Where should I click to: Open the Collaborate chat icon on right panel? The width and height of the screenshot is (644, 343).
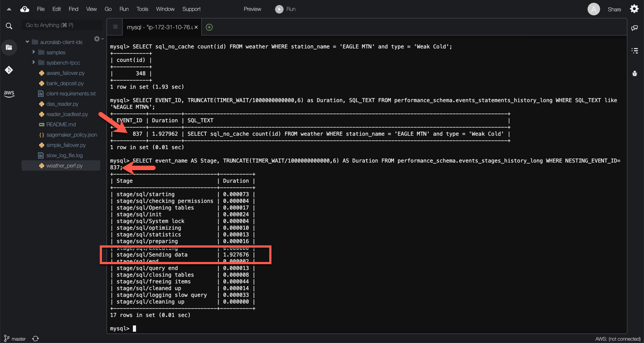click(x=635, y=28)
